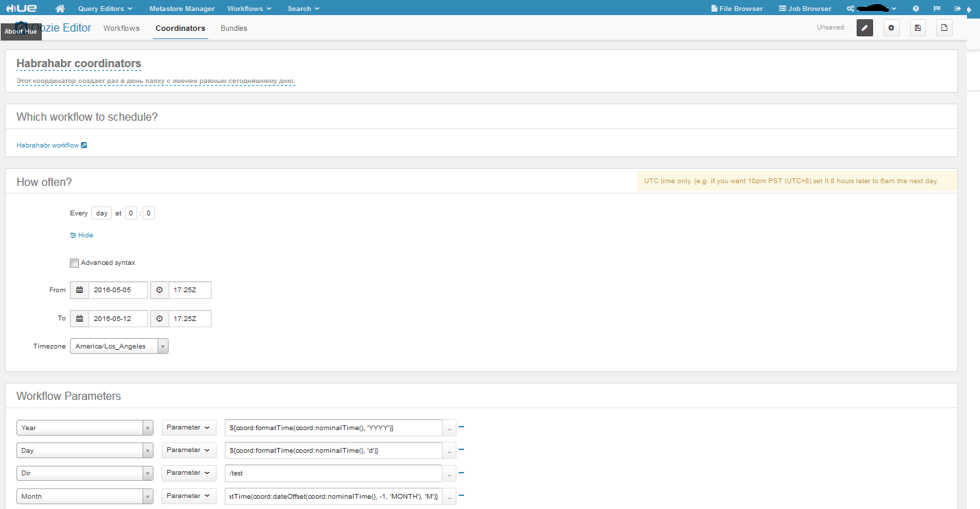Open Metastore Manager from the top menu

click(x=182, y=8)
